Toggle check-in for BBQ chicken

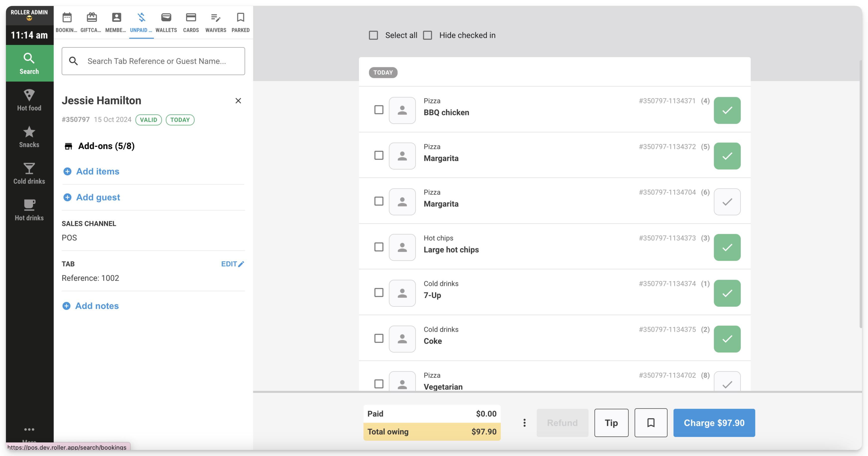pos(727,111)
